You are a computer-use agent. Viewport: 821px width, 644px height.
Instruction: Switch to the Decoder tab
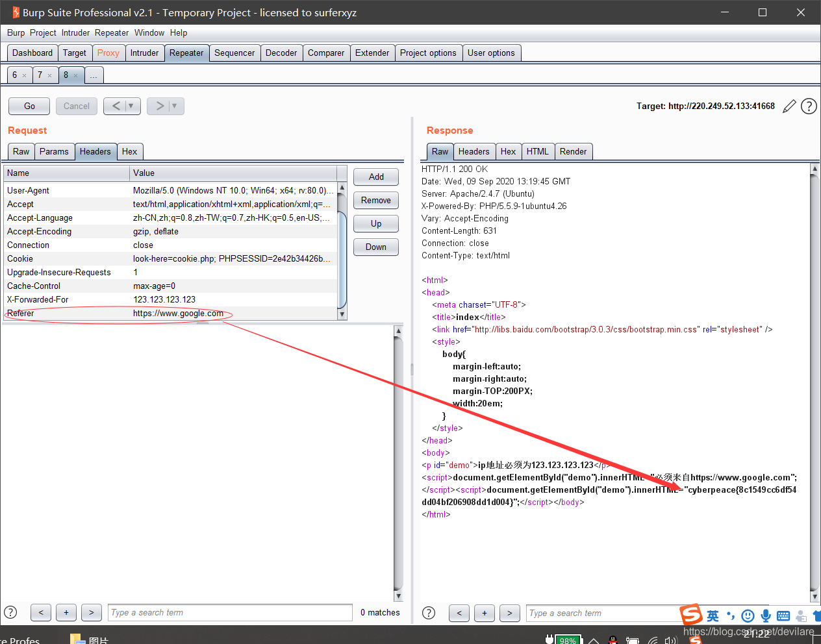click(x=281, y=53)
